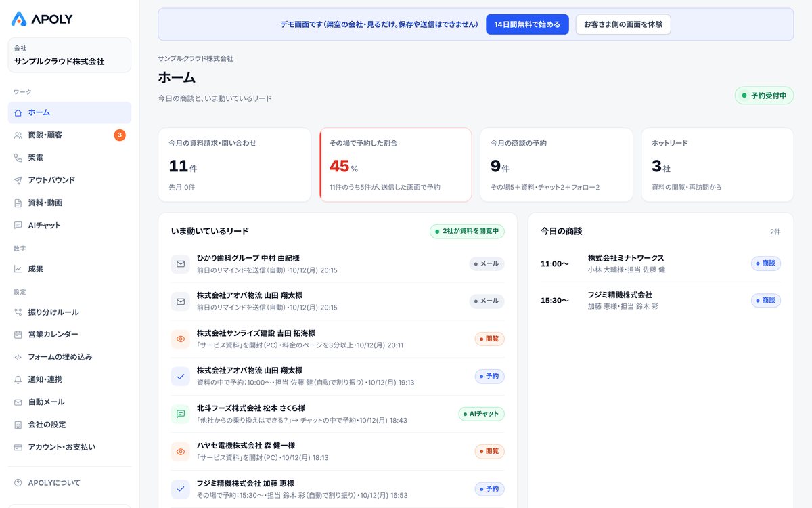Select 北斗フーズ株式会社 松本 さくら様 lead
Image resolution: width=812 pixels, height=508 pixels.
pyautogui.click(x=338, y=414)
